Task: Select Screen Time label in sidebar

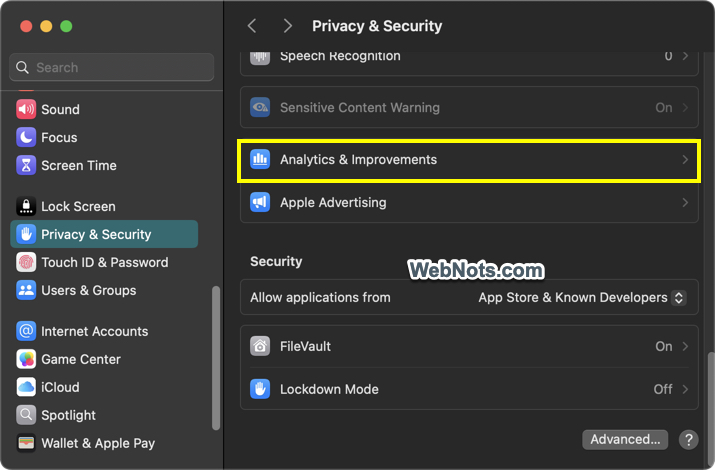Action: 79,165
